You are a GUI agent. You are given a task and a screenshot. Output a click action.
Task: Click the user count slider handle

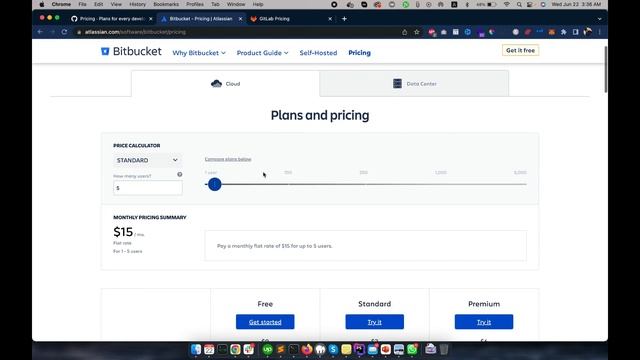tap(215, 184)
